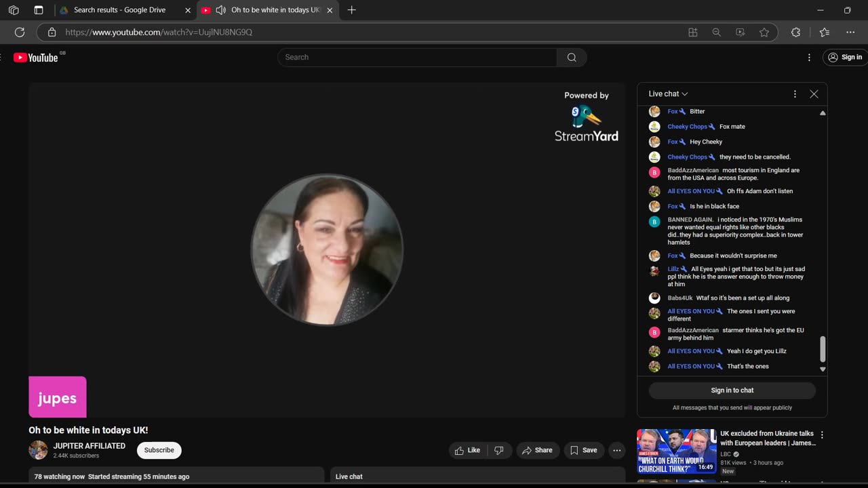Click the browser zoom out magnifier icon
This screenshot has width=868, height=488.
click(x=716, y=32)
